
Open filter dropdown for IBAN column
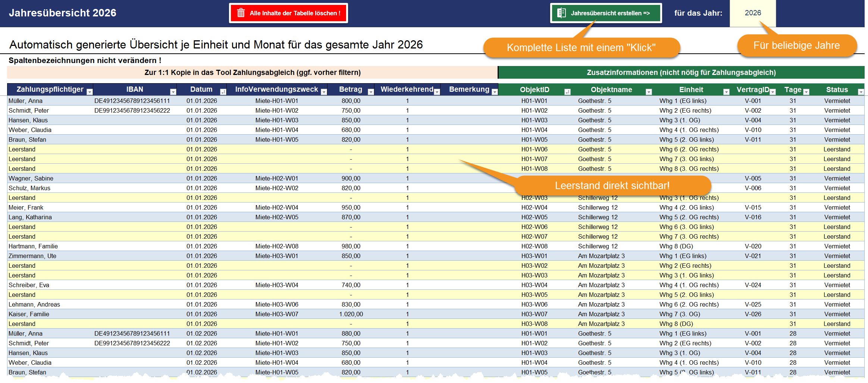(x=173, y=92)
